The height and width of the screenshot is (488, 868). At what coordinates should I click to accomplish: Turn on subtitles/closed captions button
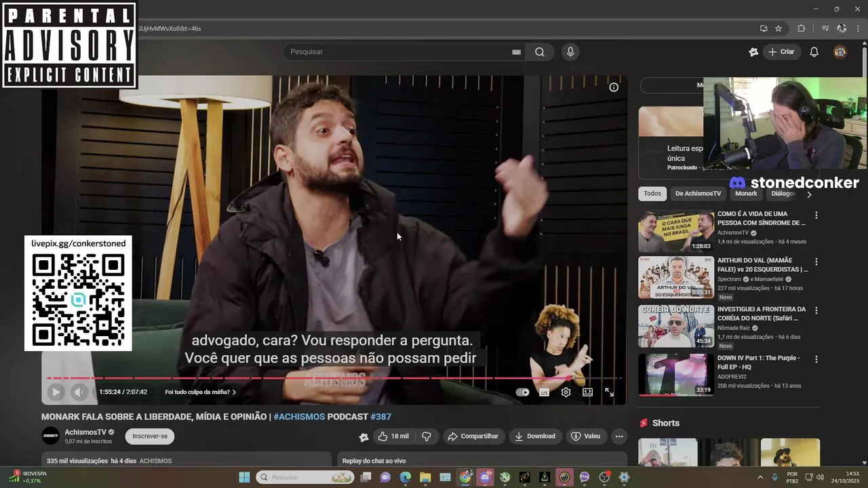tap(544, 392)
